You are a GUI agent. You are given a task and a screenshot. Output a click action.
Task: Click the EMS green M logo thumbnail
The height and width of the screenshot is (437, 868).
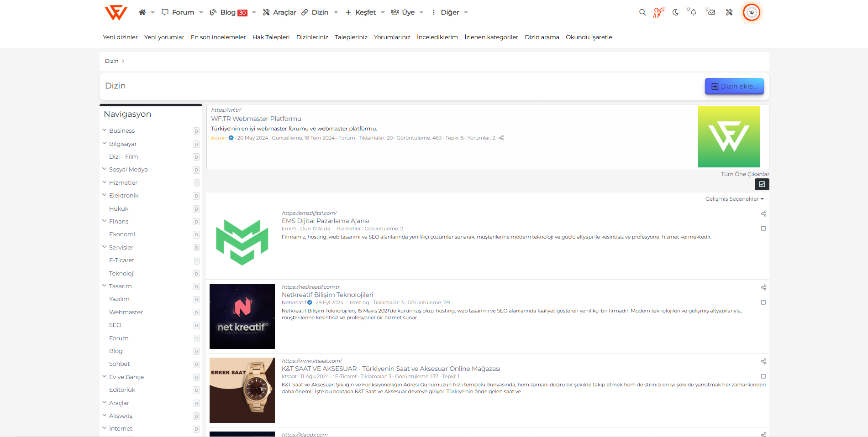click(242, 242)
